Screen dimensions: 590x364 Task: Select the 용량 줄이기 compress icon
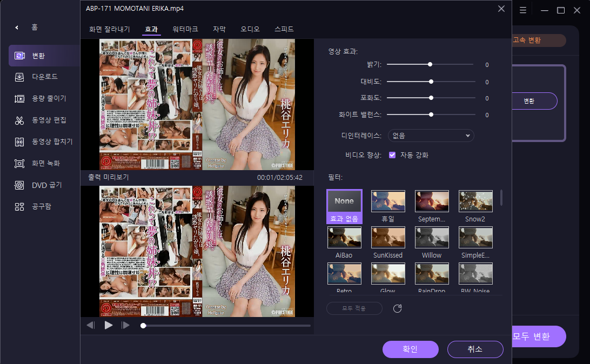click(x=19, y=98)
